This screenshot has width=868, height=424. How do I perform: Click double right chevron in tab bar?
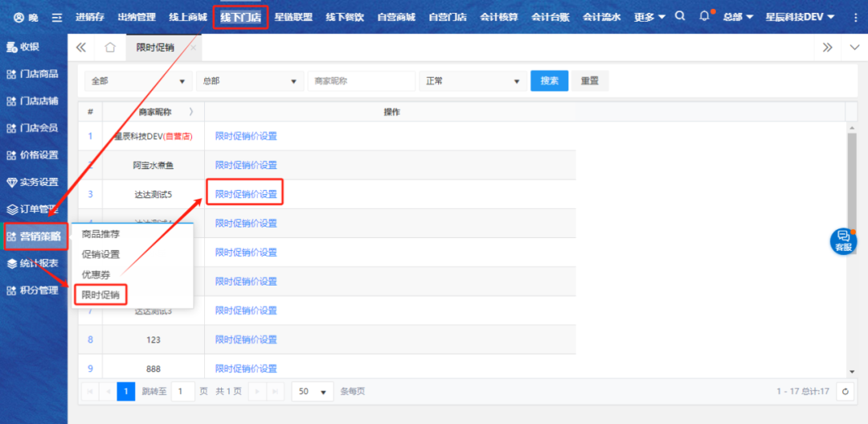pyautogui.click(x=827, y=47)
